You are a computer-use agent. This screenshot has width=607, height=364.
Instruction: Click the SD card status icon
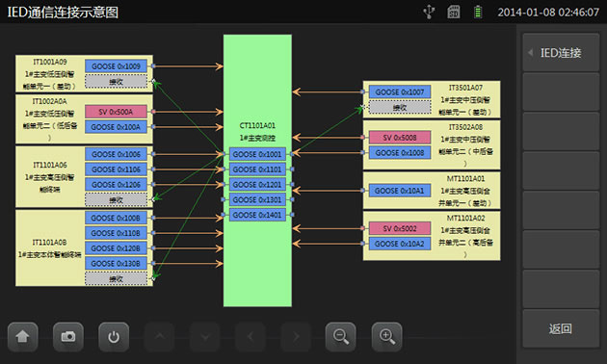coord(453,12)
